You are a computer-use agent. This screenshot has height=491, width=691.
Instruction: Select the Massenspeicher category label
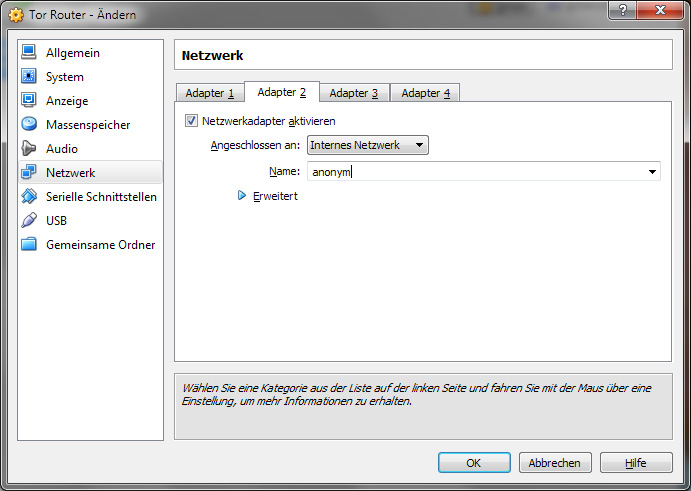88,125
